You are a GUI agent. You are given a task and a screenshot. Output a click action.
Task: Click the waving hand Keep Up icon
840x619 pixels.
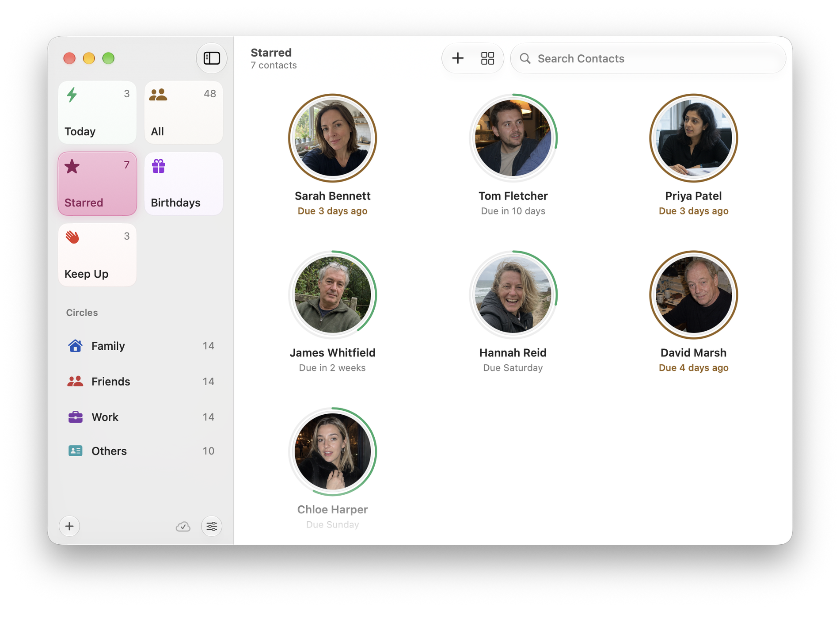pyautogui.click(x=72, y=237)
